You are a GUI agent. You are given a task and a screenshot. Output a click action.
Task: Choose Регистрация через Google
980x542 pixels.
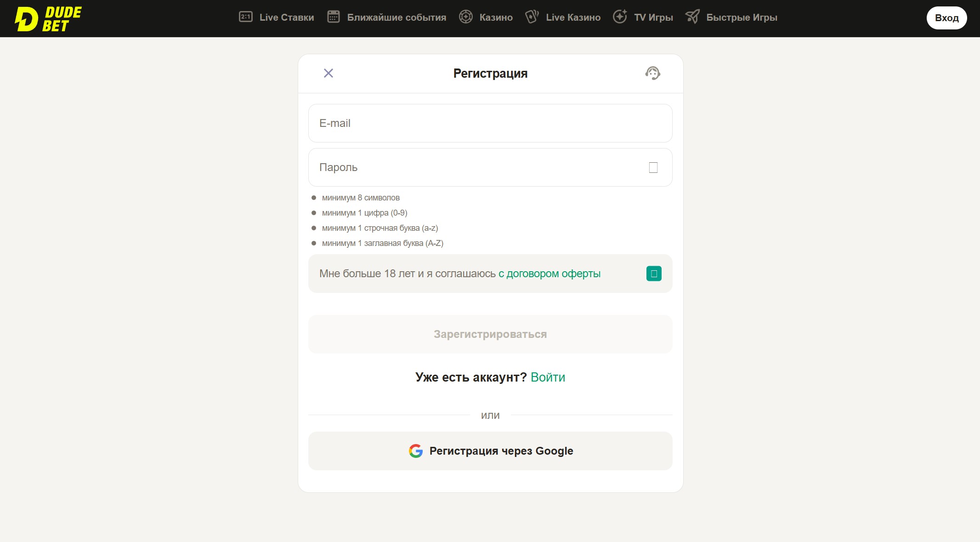point(490,451)
